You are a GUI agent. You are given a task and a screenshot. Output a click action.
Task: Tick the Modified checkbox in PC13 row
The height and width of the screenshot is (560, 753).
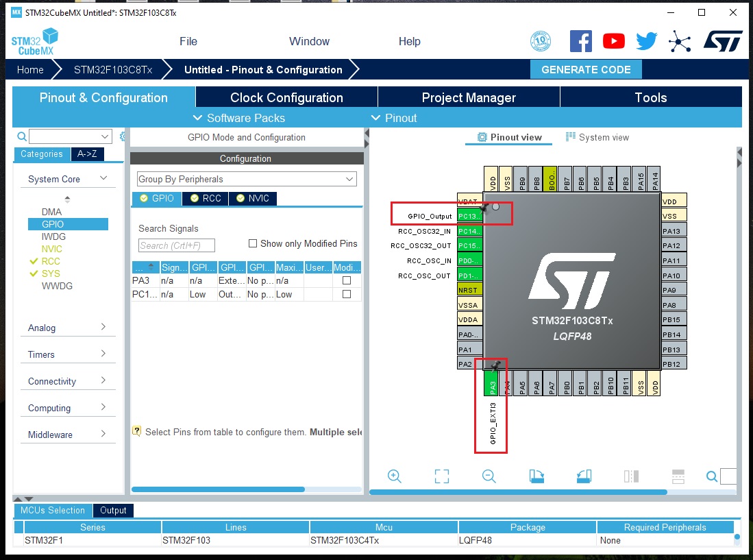pos(347,294)
